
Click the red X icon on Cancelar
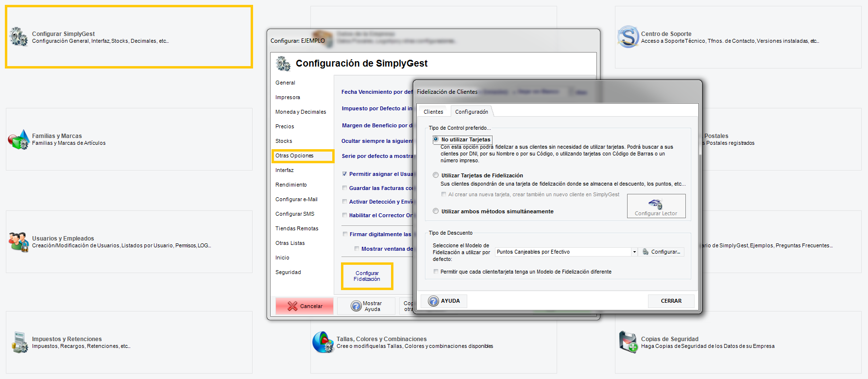coord(292,306)
